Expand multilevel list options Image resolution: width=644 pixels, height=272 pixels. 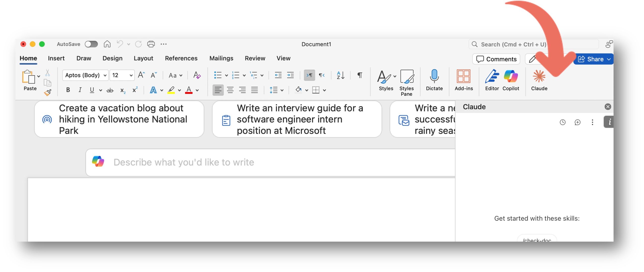pyautogui.click(x=262, y=75)
